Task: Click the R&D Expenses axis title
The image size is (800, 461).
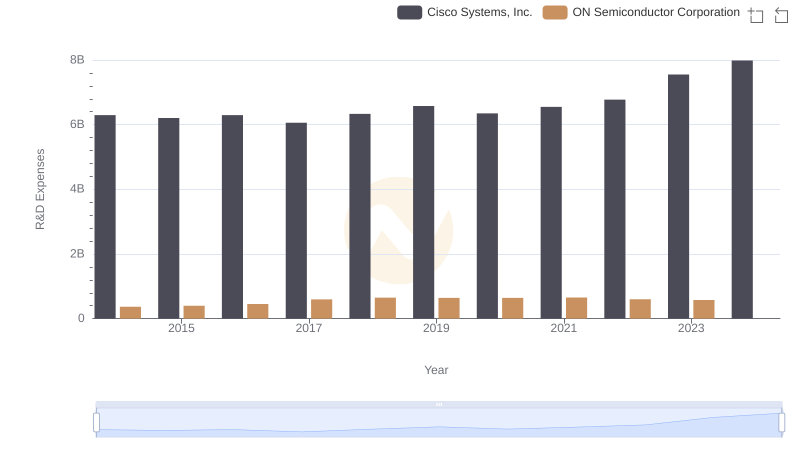Action: 40,189
